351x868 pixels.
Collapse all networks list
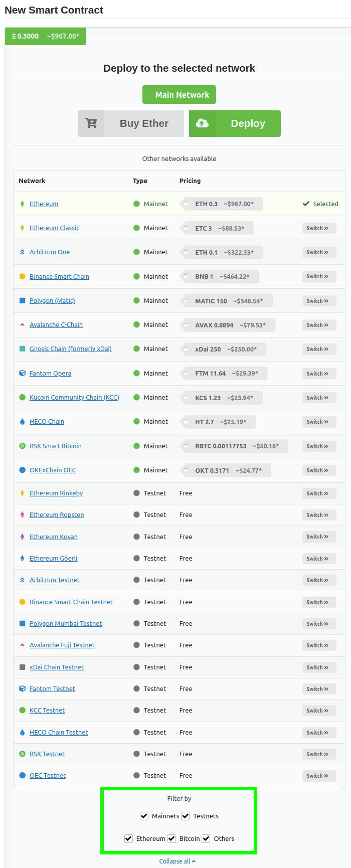pos(178,861)
